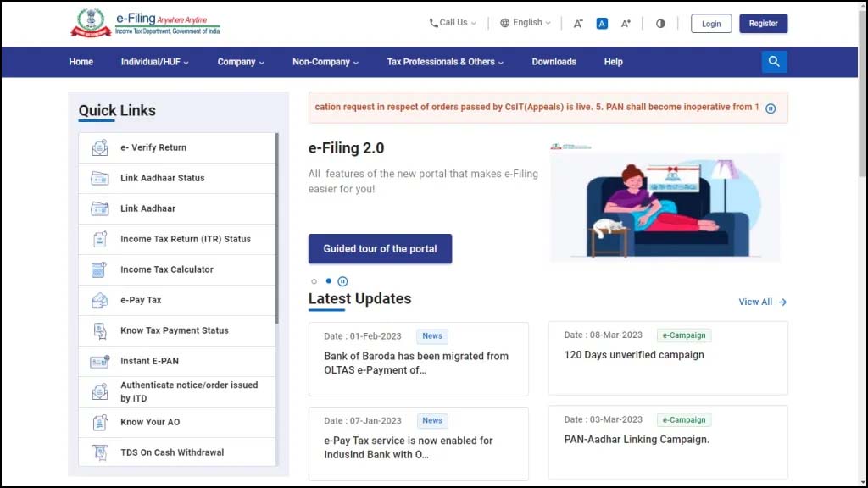Screen dimensions: 868x488
Task: Click the phone icon beside Call Us
Action: pos(433,23)
